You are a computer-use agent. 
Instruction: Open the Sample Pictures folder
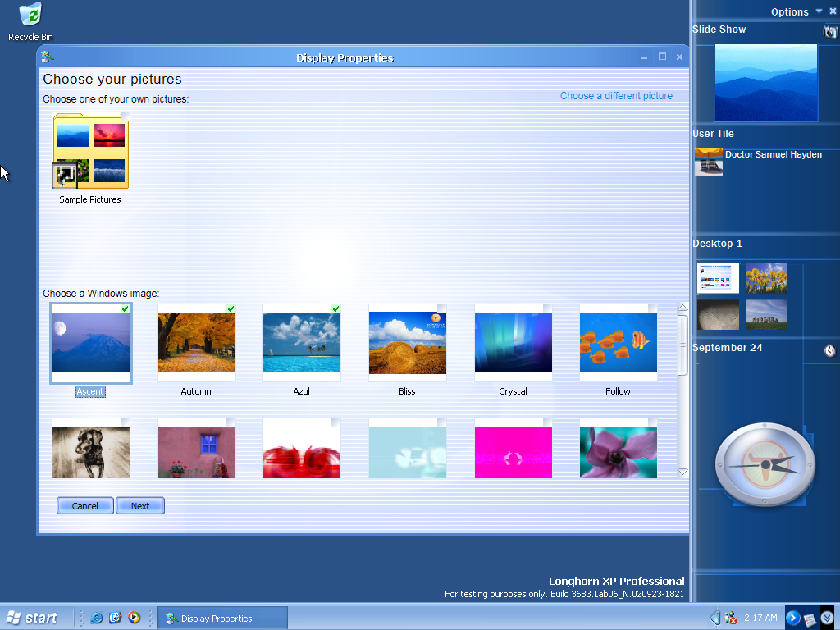click(x=90, y=152)
